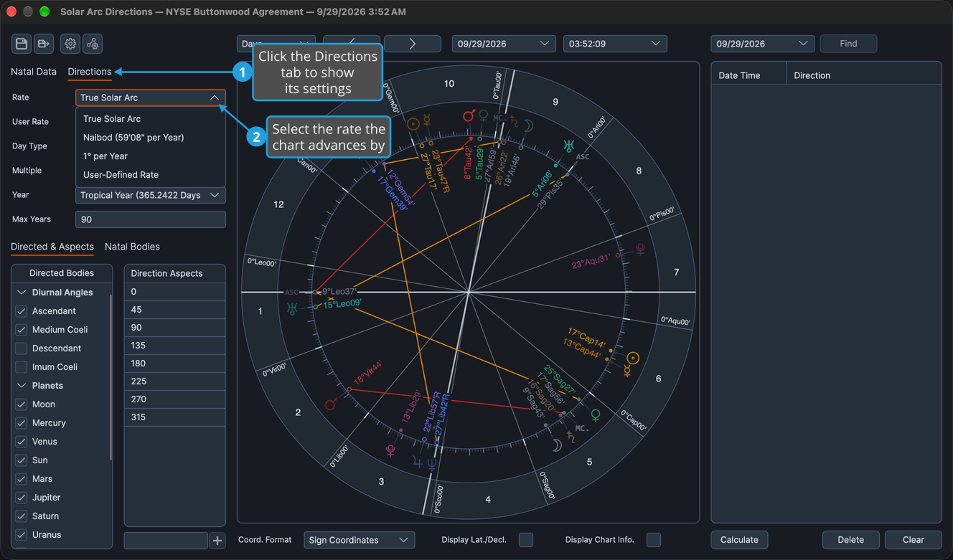Image resolution: width=953 pixels, height=560 pixels.
Task: Enable the Descendant checkbox
Action: click(x=22, y=348)
